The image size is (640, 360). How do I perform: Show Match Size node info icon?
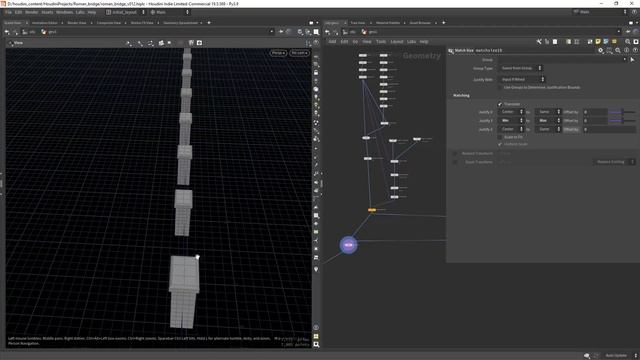click(x=627, y=51)
